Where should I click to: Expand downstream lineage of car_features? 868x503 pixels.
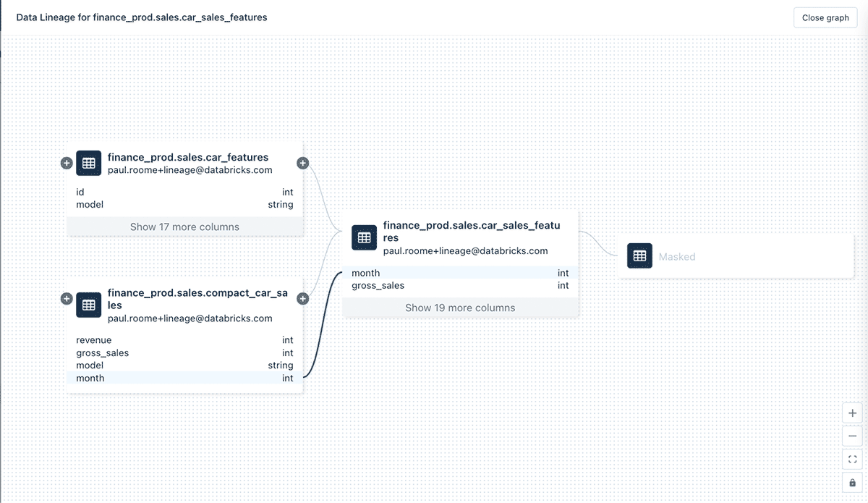pos(303,164)
